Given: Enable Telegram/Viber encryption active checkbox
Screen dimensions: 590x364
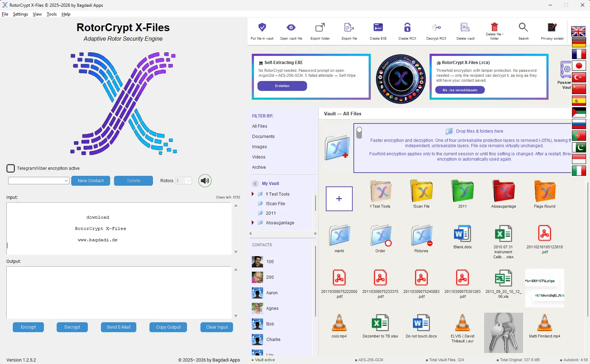Looking at the screenshot, I should (11, 168).
